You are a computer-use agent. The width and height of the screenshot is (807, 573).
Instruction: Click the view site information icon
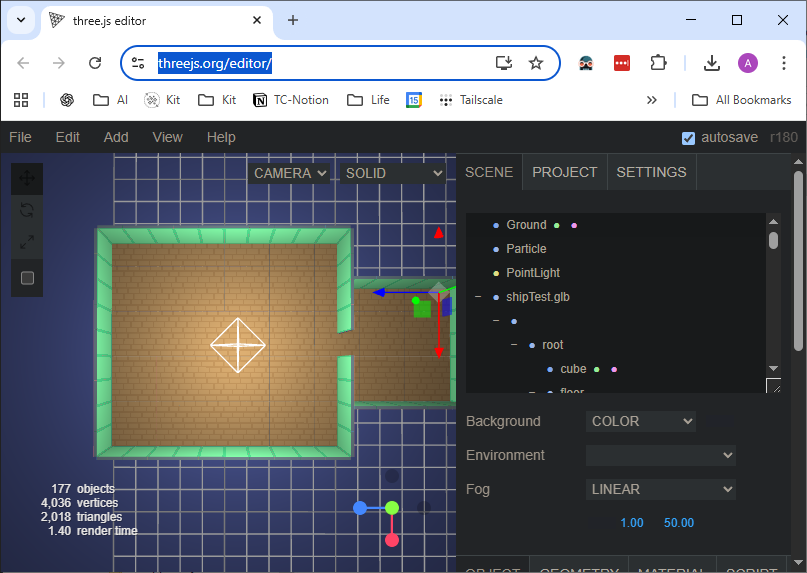[x=138, y=63]
